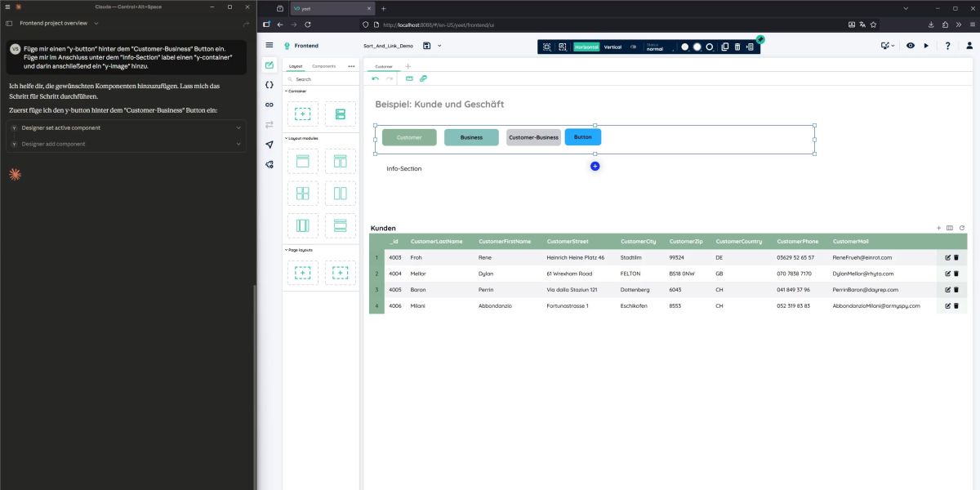The width and height of the screenshot is (980, 490).
Task: Open the preview eye icon in top toolbar
Action: [x=910, y=46]
